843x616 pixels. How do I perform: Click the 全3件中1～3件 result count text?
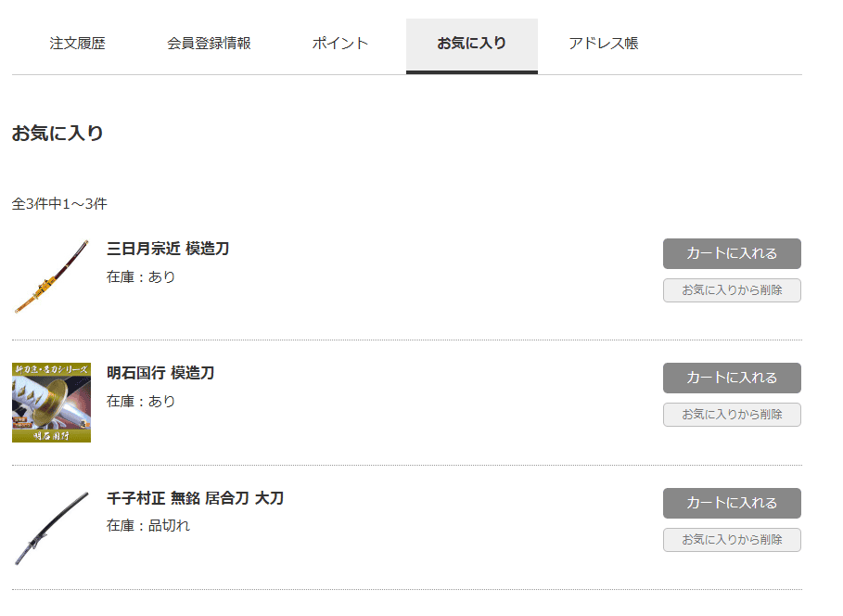coord(59,204)
